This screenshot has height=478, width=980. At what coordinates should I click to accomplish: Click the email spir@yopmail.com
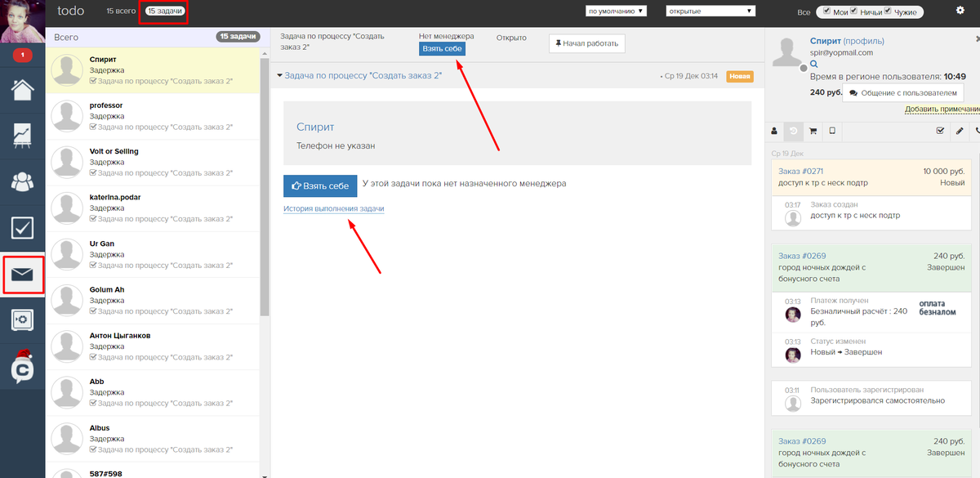click(841, 52)
